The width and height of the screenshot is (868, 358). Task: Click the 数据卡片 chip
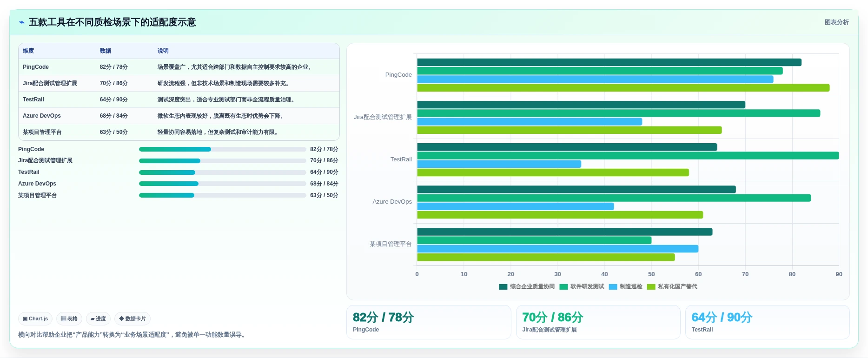(x=133, y=318)
